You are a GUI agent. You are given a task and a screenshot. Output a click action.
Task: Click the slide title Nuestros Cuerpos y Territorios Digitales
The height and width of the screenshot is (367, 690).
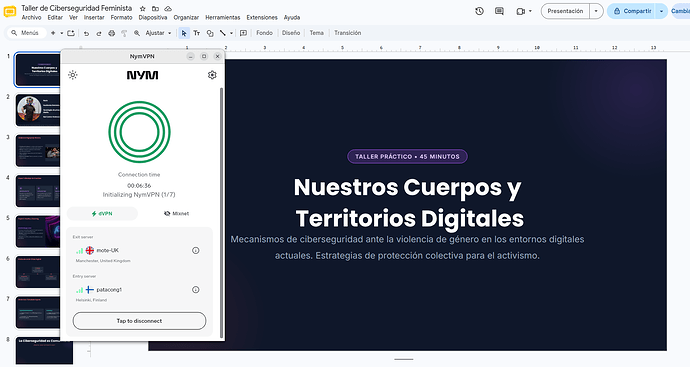click(x=408, y=202)
